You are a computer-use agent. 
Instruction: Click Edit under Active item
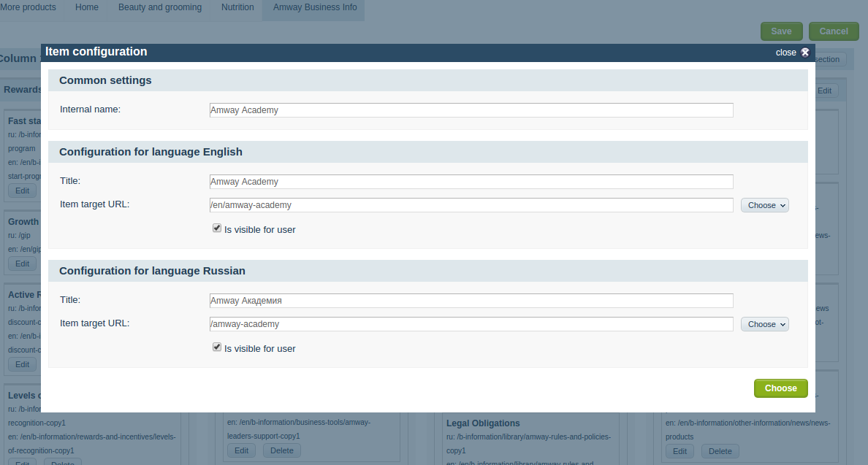[22, 364]
